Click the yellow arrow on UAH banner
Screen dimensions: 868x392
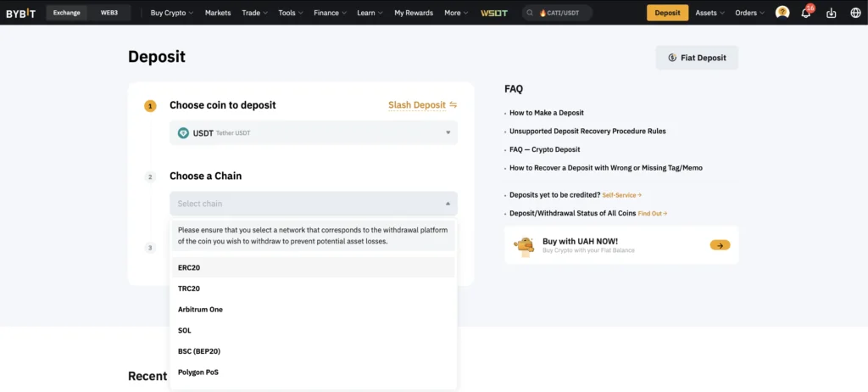(720, 245)
